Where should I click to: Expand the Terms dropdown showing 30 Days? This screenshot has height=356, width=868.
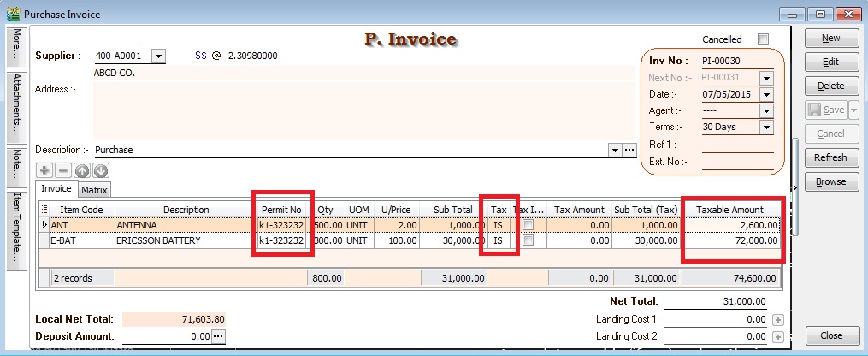[x=766, y=128]
